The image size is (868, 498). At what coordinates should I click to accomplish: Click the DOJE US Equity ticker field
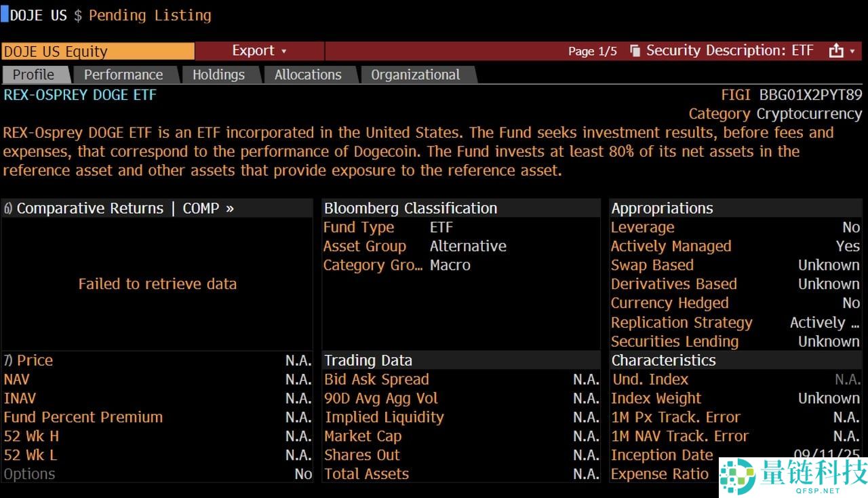(98, 52)
